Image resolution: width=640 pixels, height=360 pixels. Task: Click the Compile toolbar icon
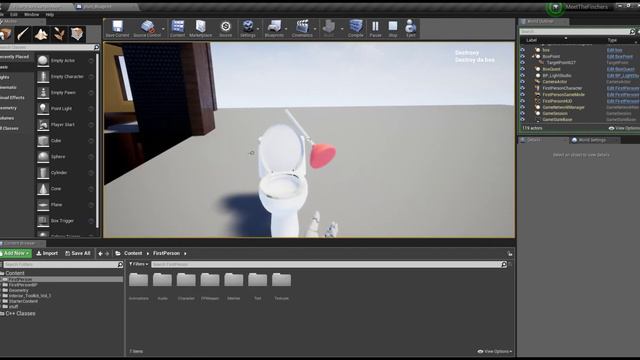click(x=356, y=29)
